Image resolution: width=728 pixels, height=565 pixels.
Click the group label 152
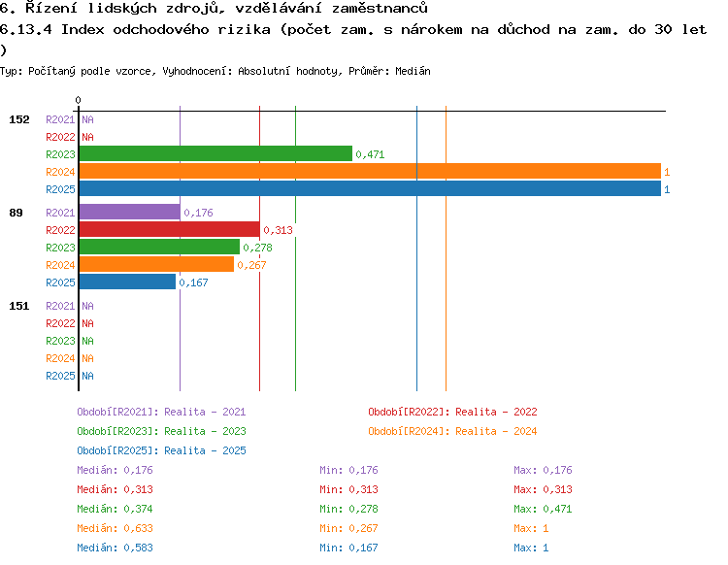[x=19, y=119]
